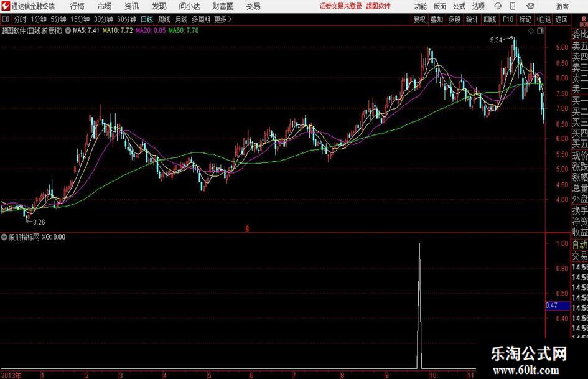
Task: Click the 画线 drawing button
Action: 490,19
